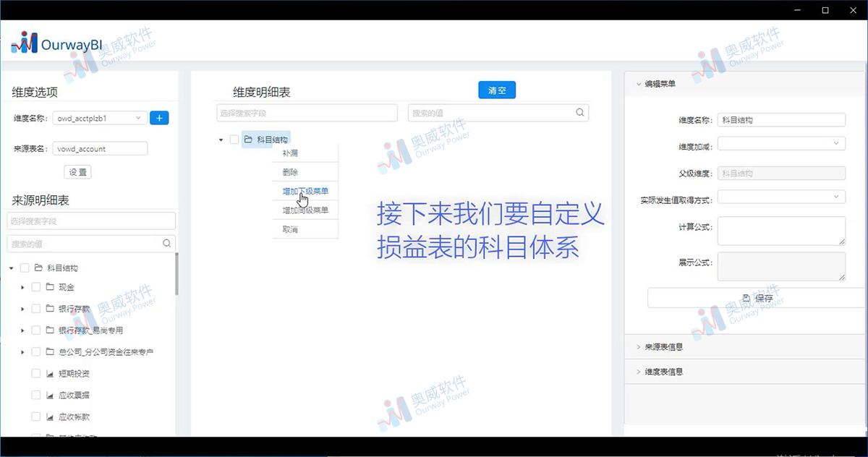Screen dimensions: 868x457
Task: Click the 保存 button
Action: point(757,298)
